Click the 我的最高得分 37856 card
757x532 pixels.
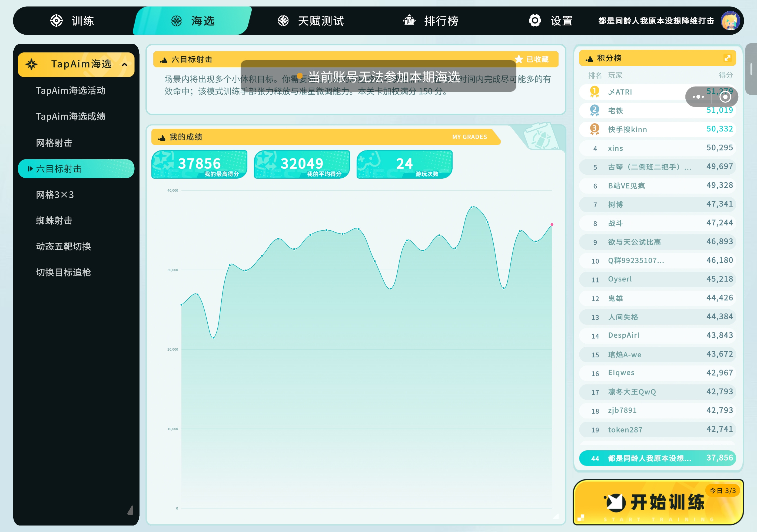pyautogui.click(x=200, y=164)
